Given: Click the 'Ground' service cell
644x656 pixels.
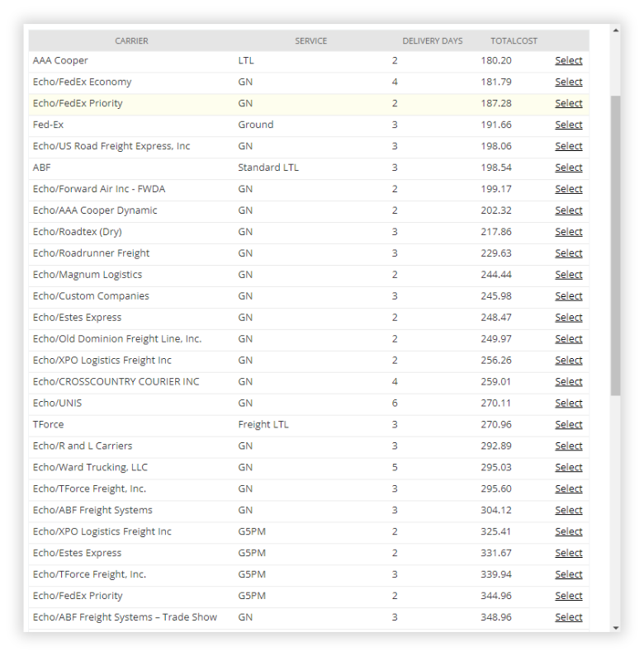Looking at the screenshot, I should (x=256, y=125).
